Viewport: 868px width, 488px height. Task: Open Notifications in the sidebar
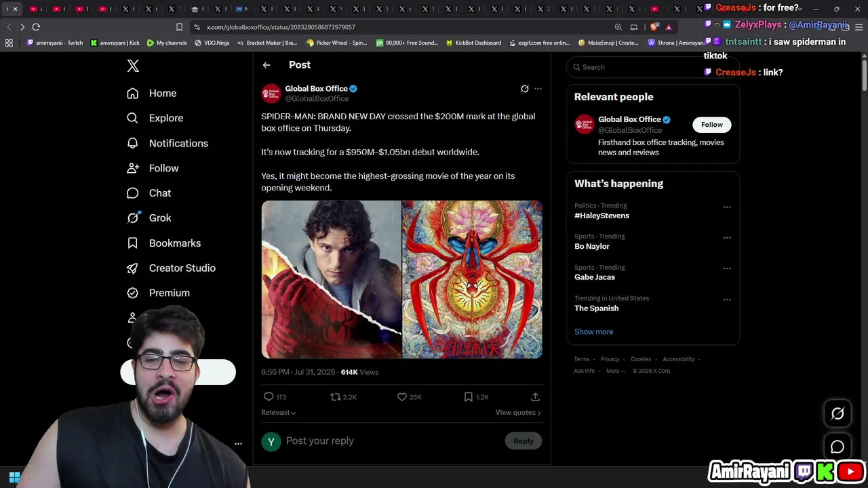tap(167, 143)
